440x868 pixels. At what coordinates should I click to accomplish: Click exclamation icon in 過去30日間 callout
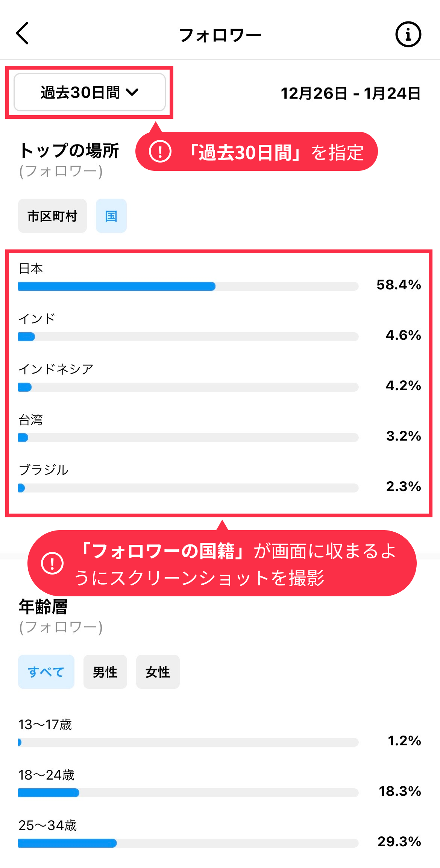coord(160,152)
